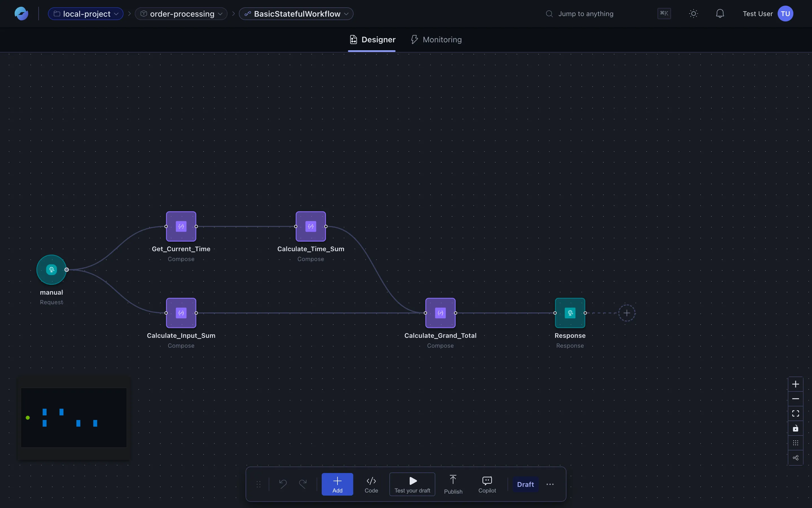This screenshot has width=812, height=508.
Task: Open the more options ellipsis menu
Action: [x=550, y=484]
